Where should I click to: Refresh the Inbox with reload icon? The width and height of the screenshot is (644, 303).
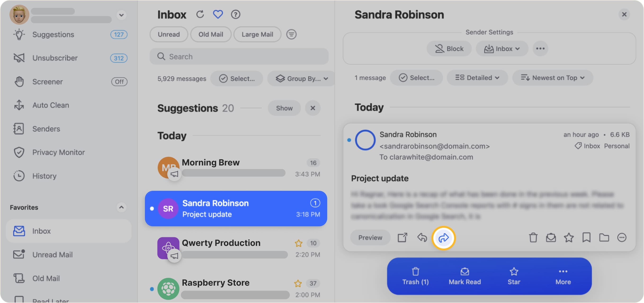point(200,14)
